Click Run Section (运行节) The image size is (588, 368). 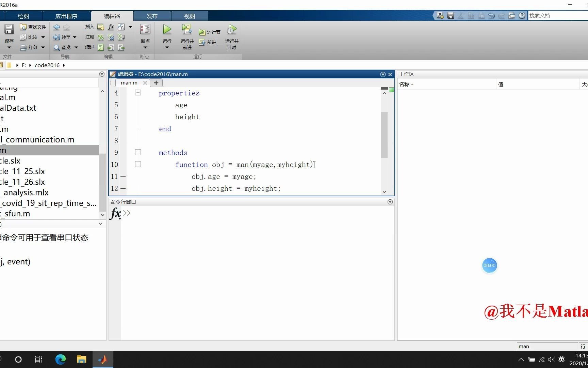(x=210, y=32)
